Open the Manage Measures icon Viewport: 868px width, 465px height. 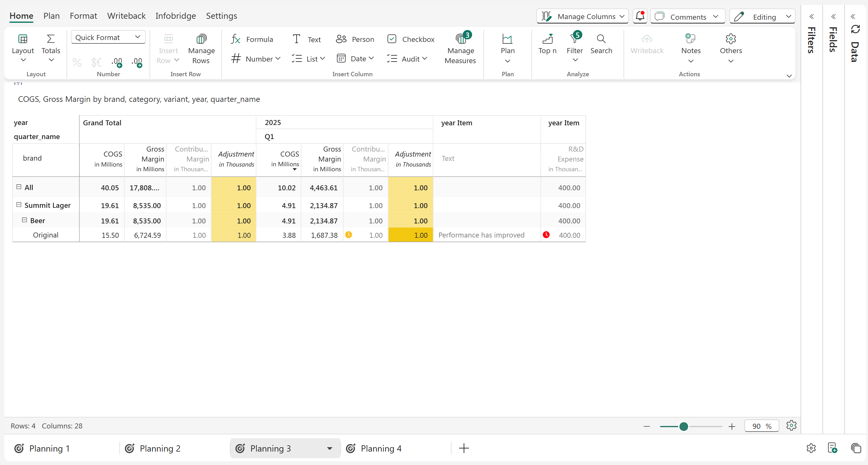coord(460,39)
